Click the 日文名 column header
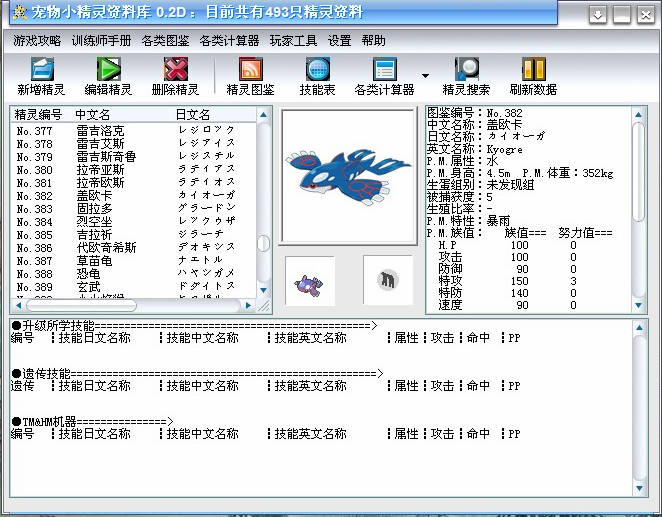662x517 pixels. click(193, 114)
